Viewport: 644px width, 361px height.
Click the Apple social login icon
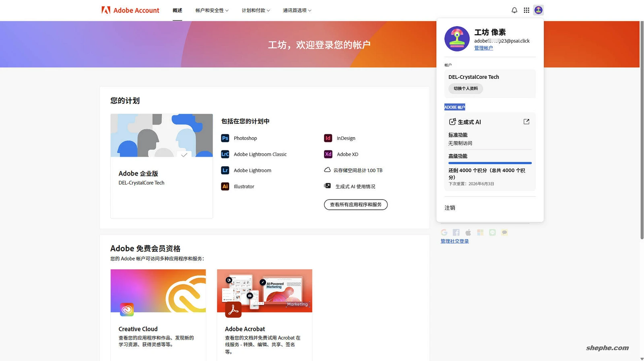468,232
